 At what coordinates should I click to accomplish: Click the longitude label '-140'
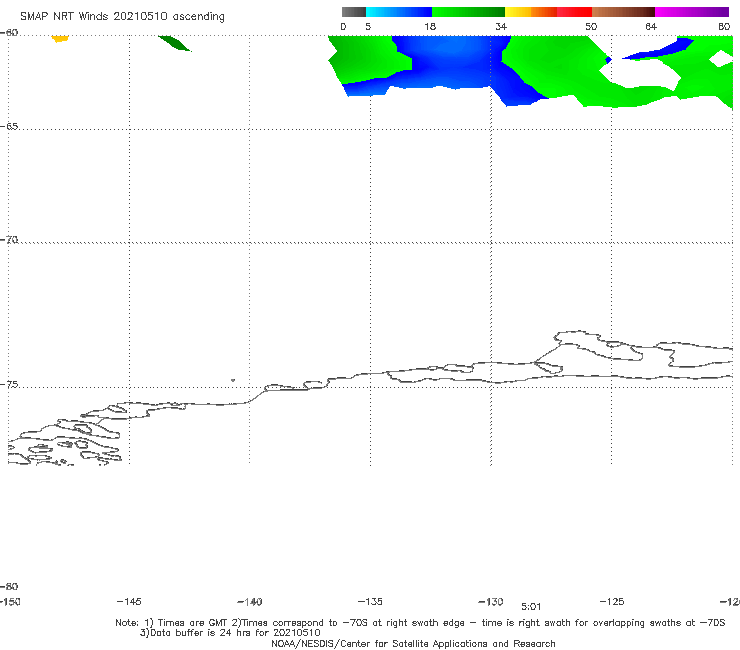(250, 602)
